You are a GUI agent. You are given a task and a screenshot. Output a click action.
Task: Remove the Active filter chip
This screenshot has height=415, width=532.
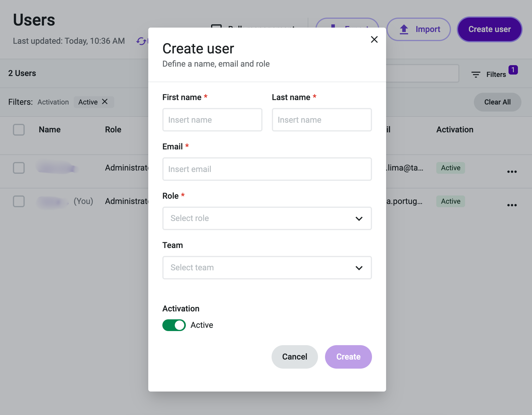coord(105,102)
